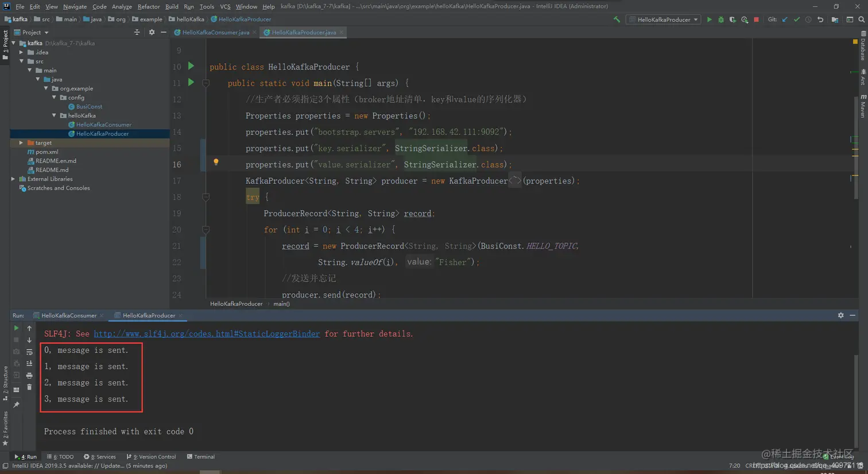
Task: Commit changes with the Git green checkmark
Action: coord(797,20)
